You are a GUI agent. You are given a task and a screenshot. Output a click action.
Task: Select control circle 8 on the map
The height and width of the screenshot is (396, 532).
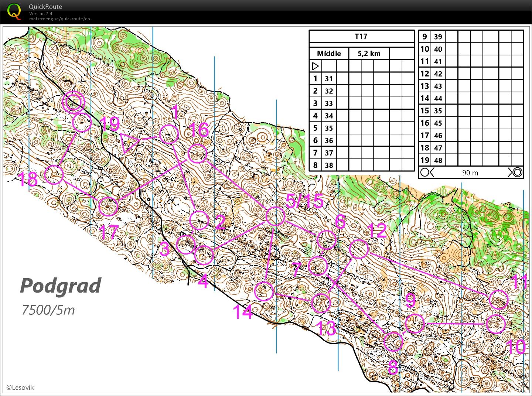393,341
